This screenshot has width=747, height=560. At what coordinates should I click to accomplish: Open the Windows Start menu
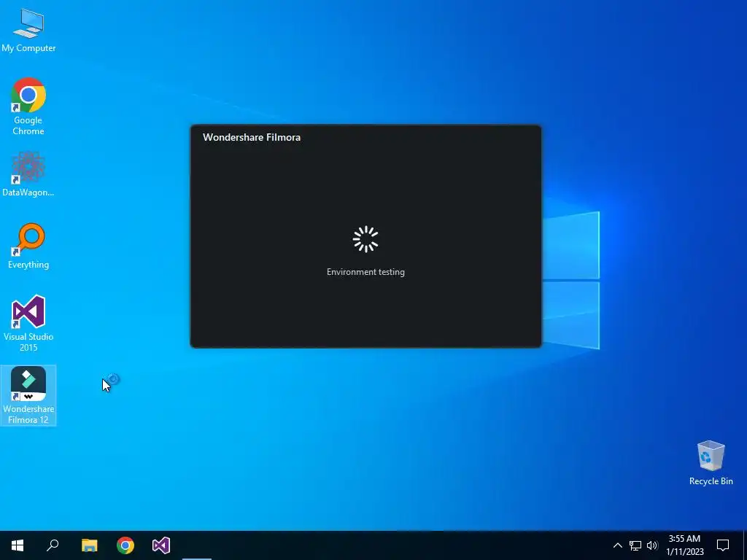tap(18, 545)
